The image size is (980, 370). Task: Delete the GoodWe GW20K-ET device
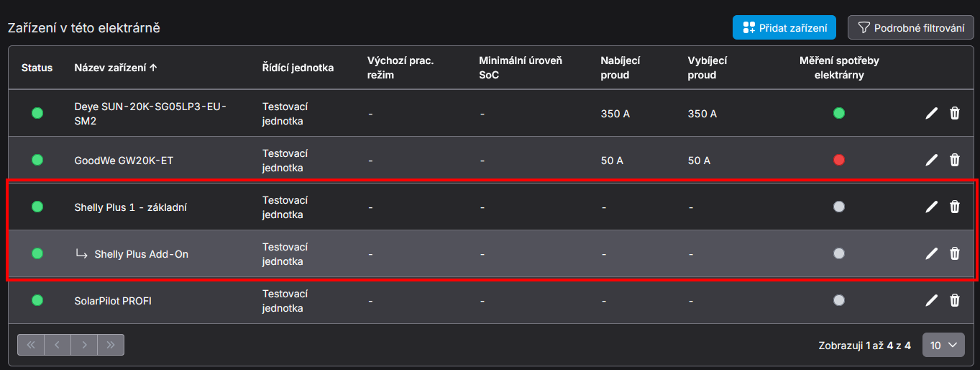coord(955,160)
